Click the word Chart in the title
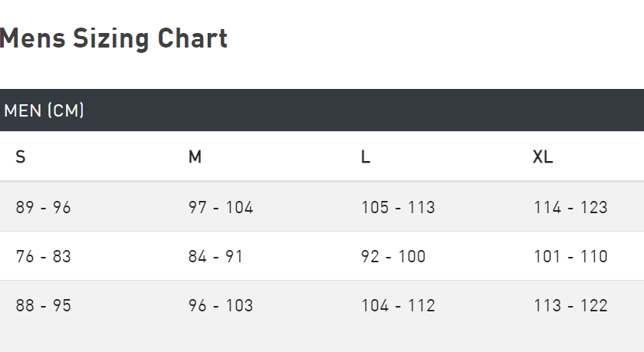 192,38
